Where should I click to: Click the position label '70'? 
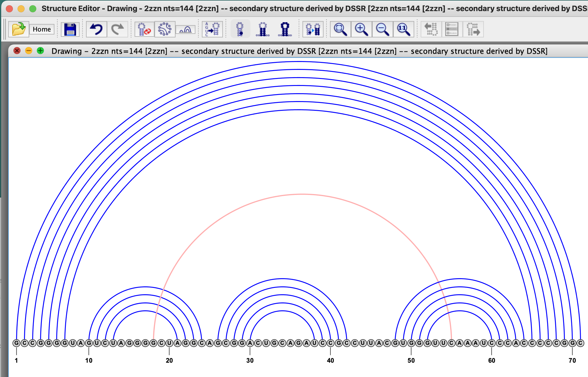click(x=572, y=360)
